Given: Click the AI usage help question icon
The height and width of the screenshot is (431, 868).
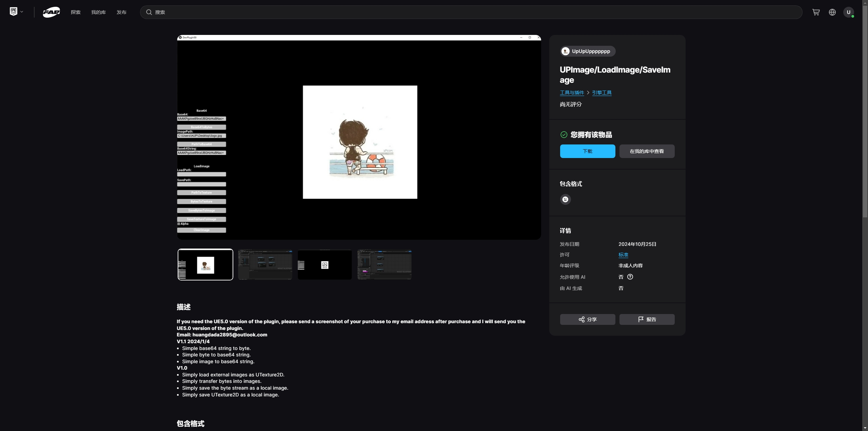Looking at the screenshot, I should pyautogui.click(x=630, y=277).
